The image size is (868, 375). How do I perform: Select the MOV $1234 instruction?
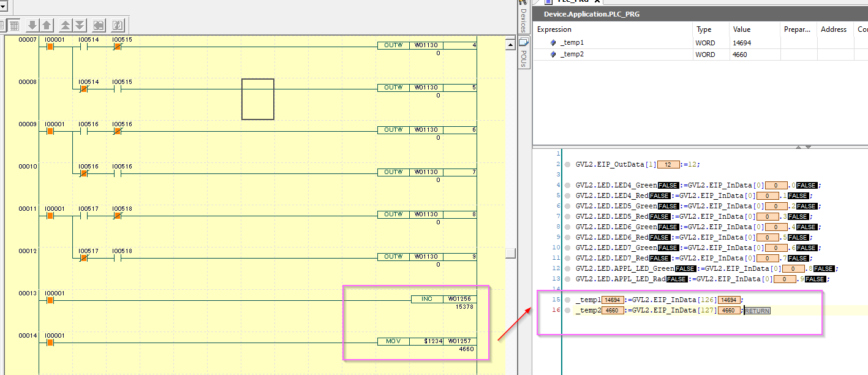click(427, 341)
